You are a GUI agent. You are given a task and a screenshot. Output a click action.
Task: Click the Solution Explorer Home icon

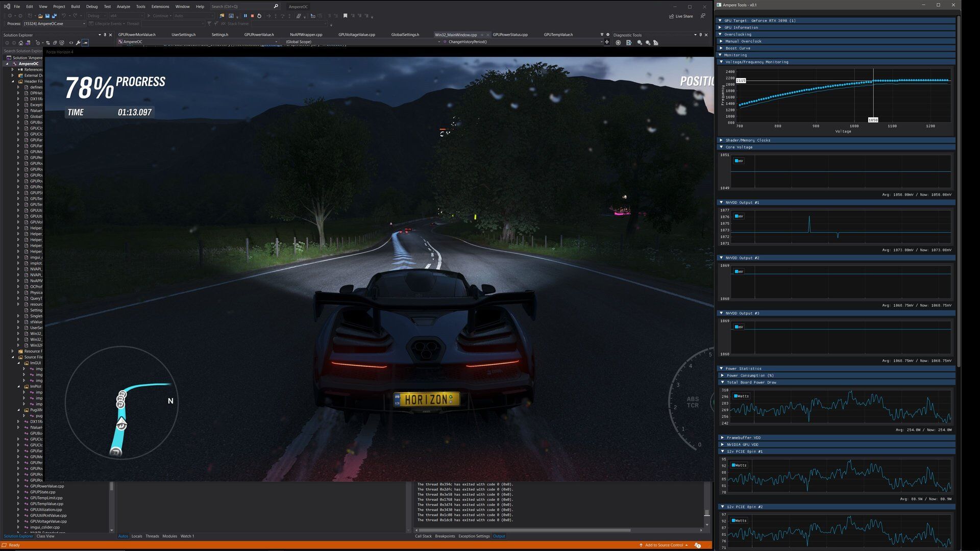[x=21, y=43]
